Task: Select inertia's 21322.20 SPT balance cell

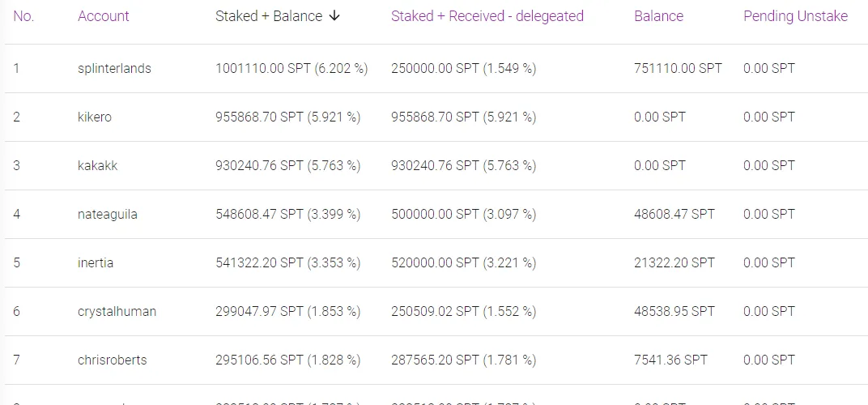Action: 674,263
